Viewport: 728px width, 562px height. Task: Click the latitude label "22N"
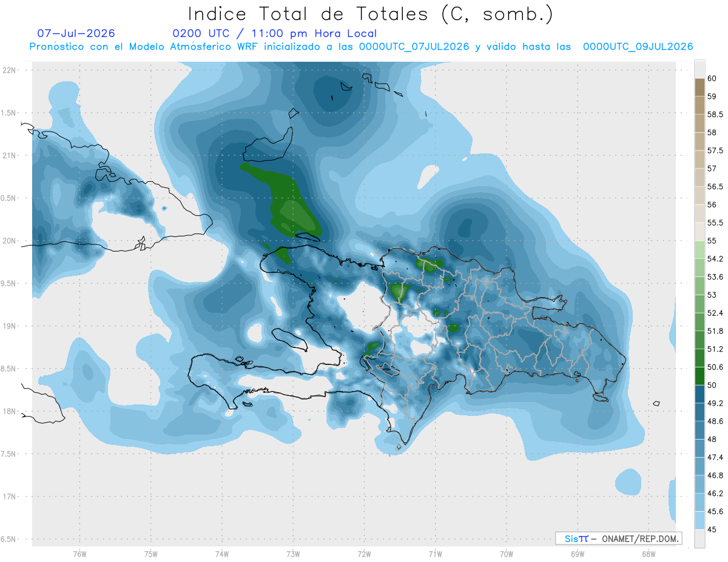(x=10, y=70)
